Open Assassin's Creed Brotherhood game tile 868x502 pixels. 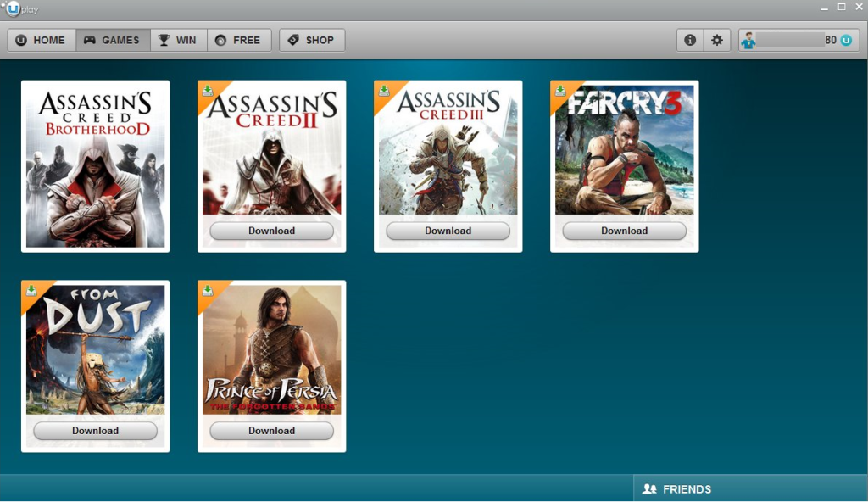[x=95, y=166]
